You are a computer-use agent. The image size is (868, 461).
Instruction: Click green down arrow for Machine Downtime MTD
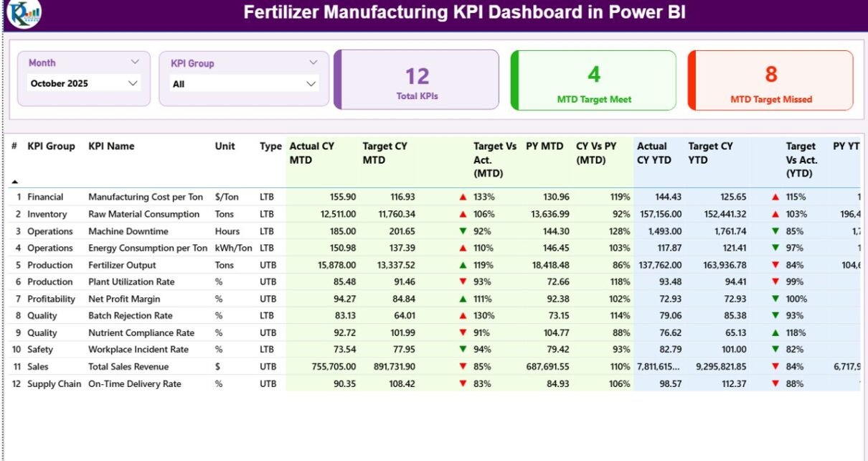click(463, 231)
